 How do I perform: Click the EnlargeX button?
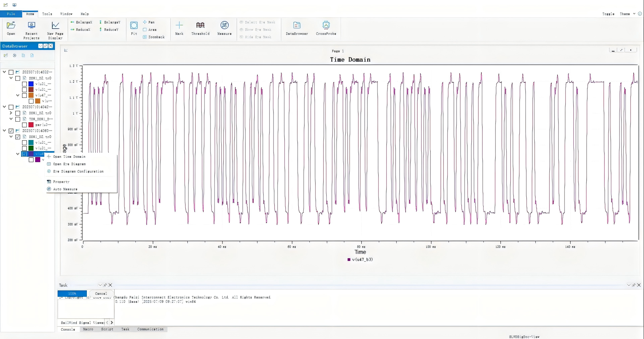81,22
